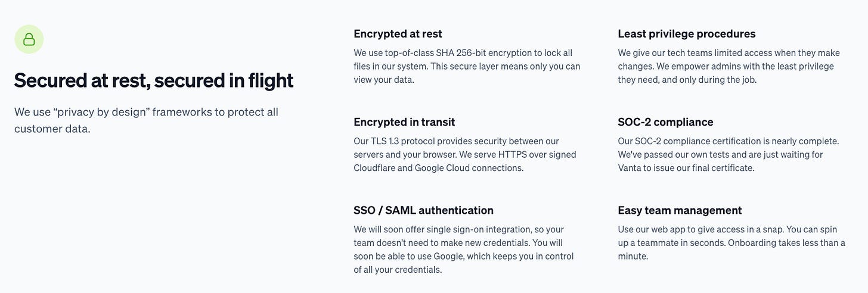Click the word 'Cloudflare' in transit description
868x293 pixels.
point(374,168)
